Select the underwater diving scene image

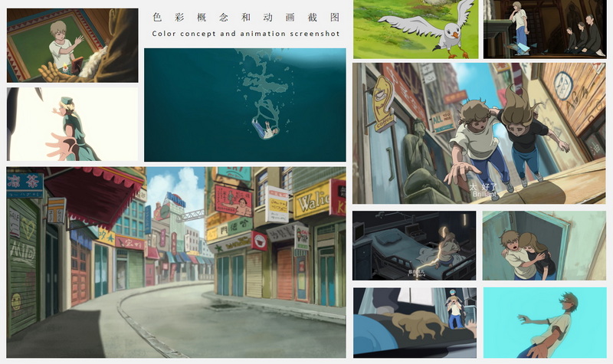click(x=244, y=105)
